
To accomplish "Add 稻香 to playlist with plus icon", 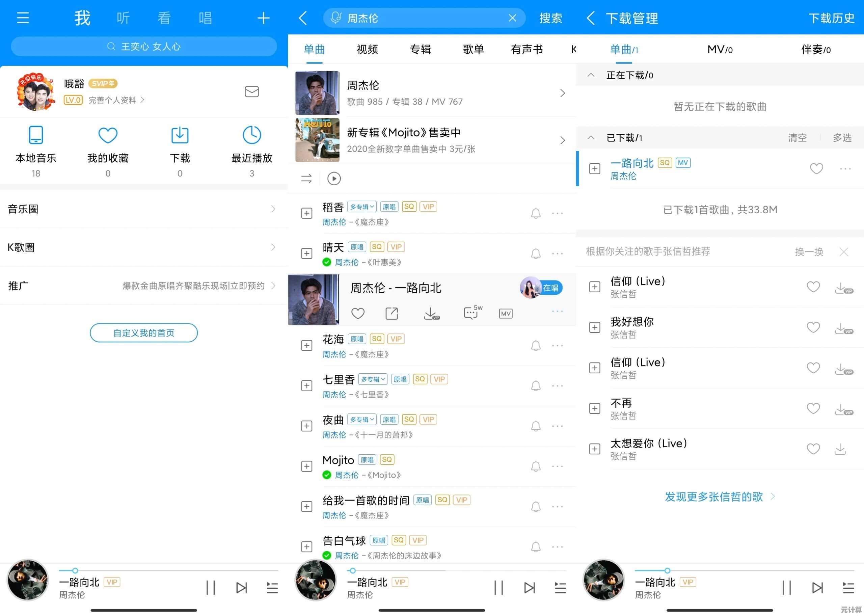I will pyautogui.click(x=306, y=213).
